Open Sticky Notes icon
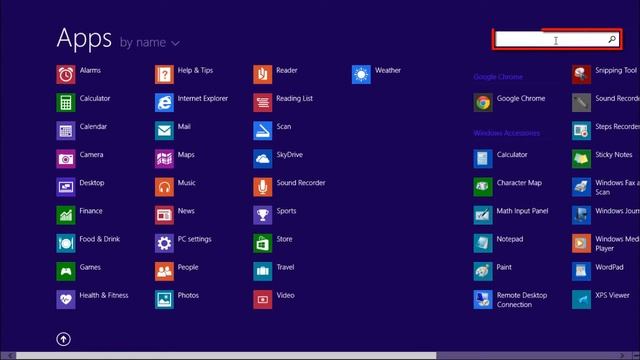This screenshot has height=360, width=640. pyautogui.click(x=582, y=159)
